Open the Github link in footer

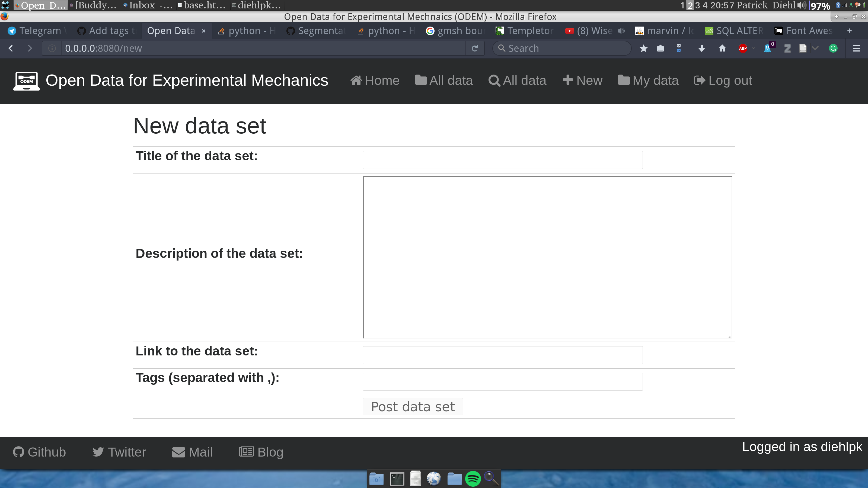pos(39,452)
